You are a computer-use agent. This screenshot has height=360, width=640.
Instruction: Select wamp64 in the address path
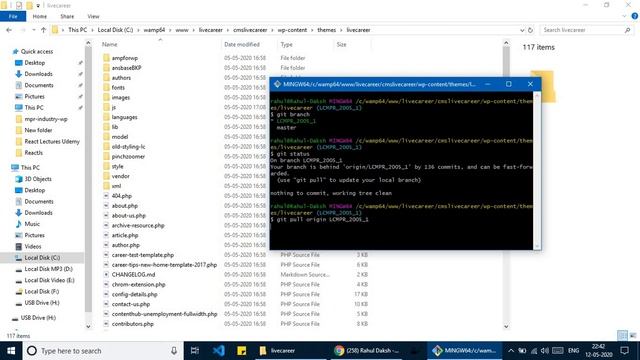tap(154, 30)
